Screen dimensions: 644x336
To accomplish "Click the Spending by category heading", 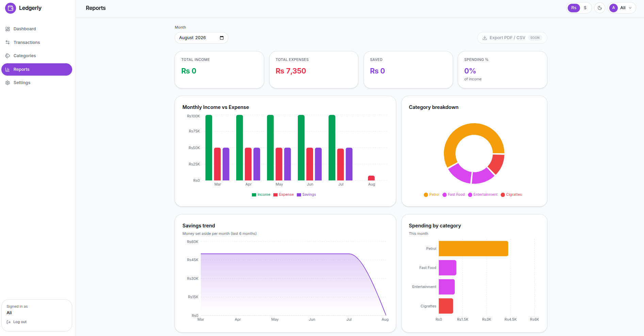I will 435,226.
